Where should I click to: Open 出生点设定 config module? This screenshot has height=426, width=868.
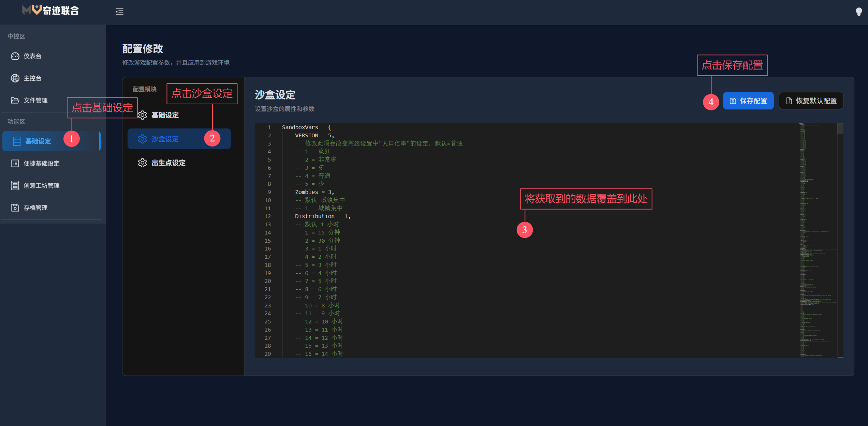(x=168, y=163)
